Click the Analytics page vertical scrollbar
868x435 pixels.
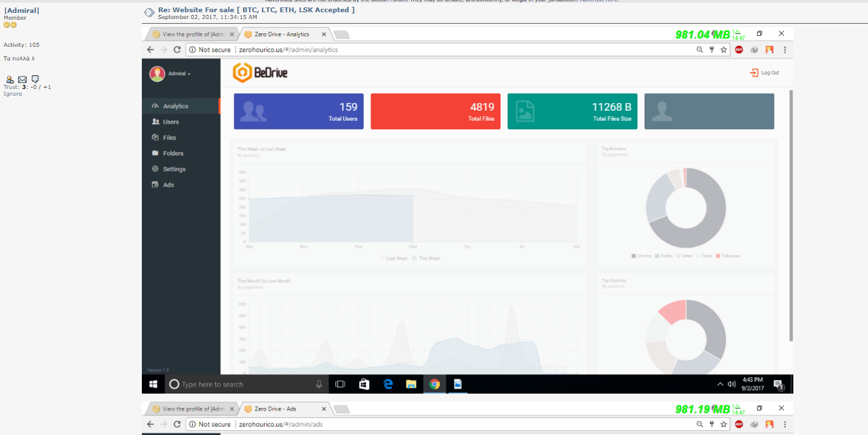791,214
